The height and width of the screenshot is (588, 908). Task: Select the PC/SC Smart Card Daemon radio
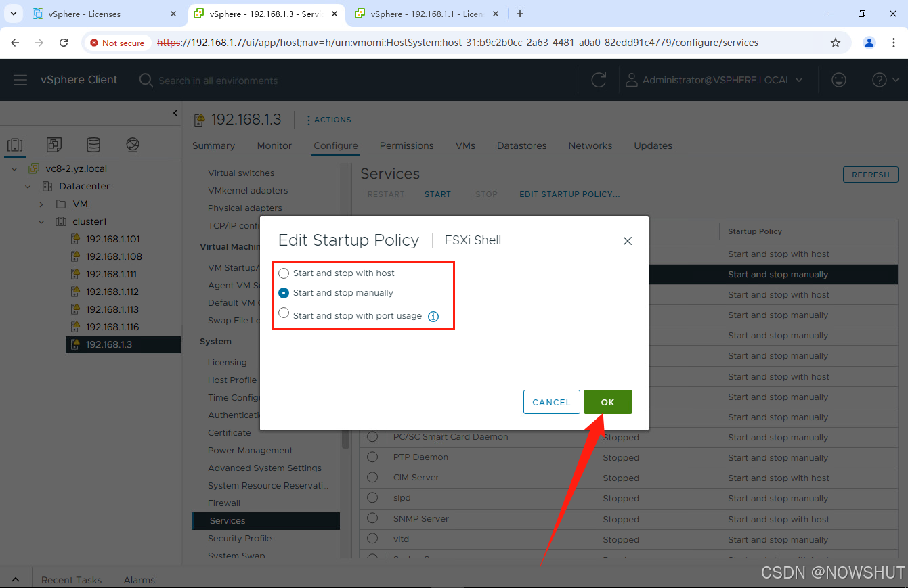click(372, 437)
